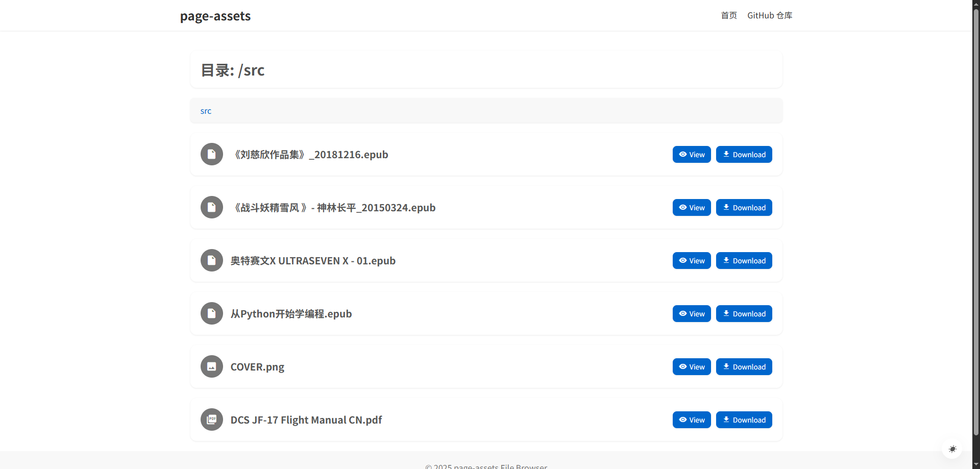Click the file icon next to 从Python开始学编程.epub
Viewport: 980px width, 469px height.
[211, 313]
